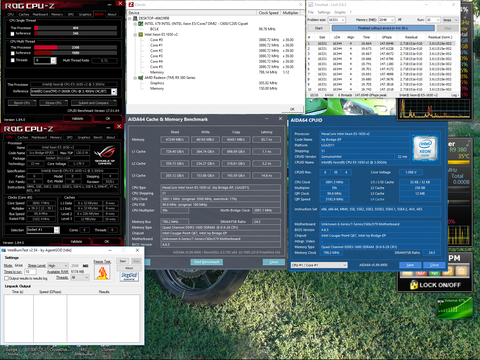Open the Threads count dropdown in CPU-Z Bench
480x360 pixels.
tap(53, 60)
